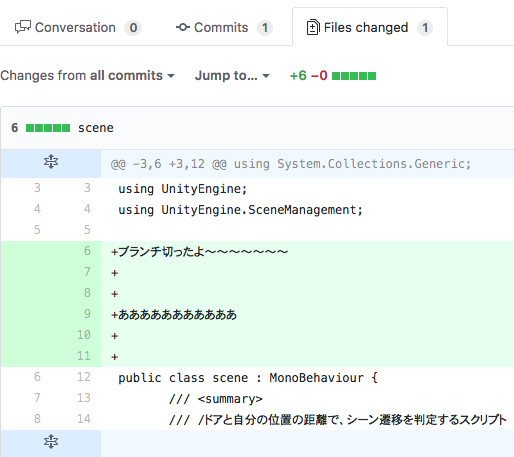514x457 pixels.
Task: Click the Conversation speech bubble icon
Action: [23, 27]
